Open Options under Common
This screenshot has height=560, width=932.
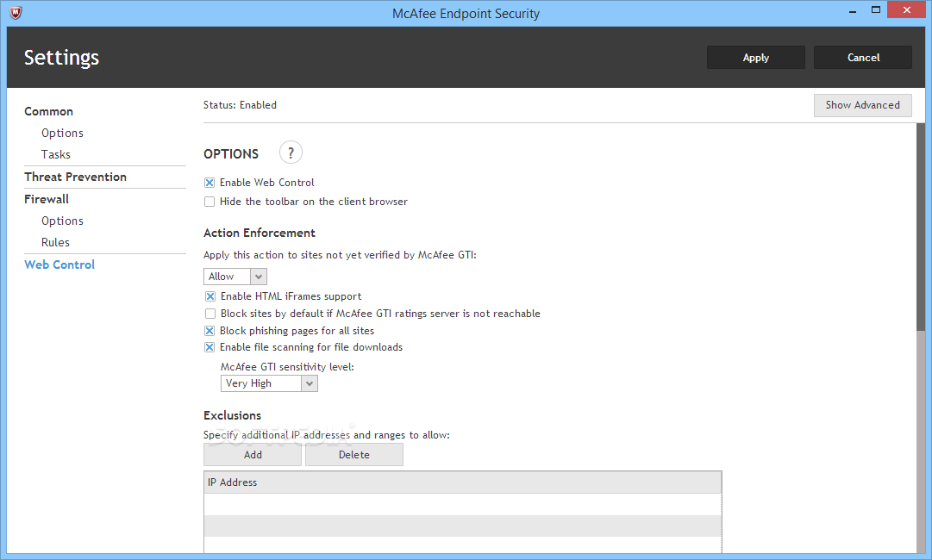coord(62,133)
